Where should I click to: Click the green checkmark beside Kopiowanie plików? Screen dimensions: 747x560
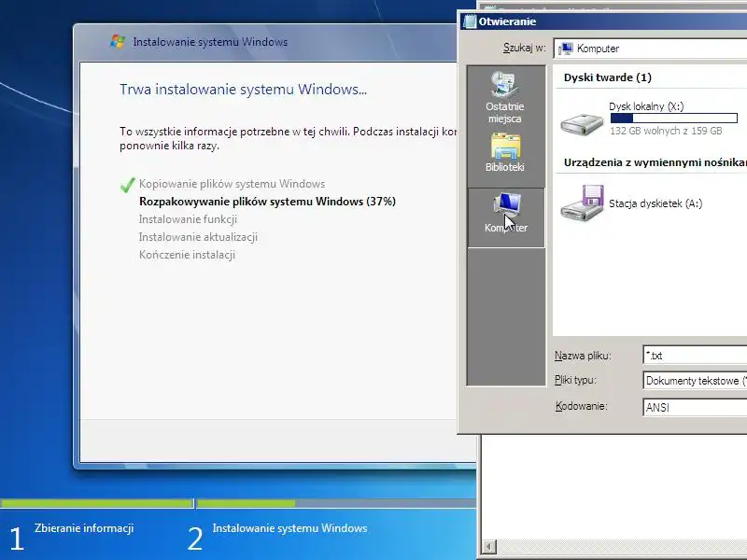pos(127,185)
